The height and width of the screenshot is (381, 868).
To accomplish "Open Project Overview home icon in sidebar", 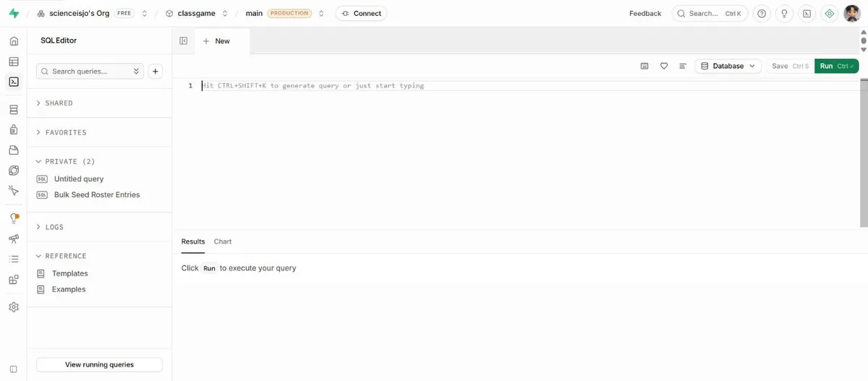I will (x=14, y=41).
